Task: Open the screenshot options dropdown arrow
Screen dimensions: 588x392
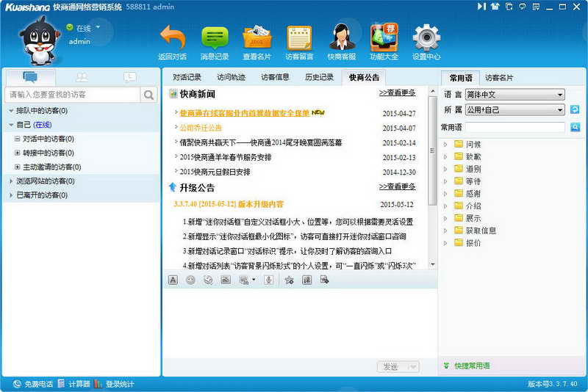Action: (x=254, y=280)
